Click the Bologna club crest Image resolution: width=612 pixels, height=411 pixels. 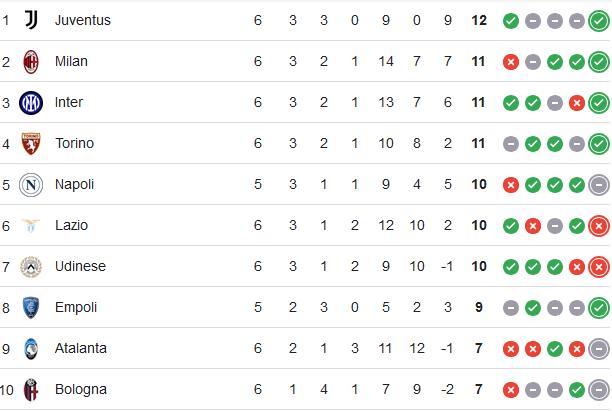click(31, 390)
